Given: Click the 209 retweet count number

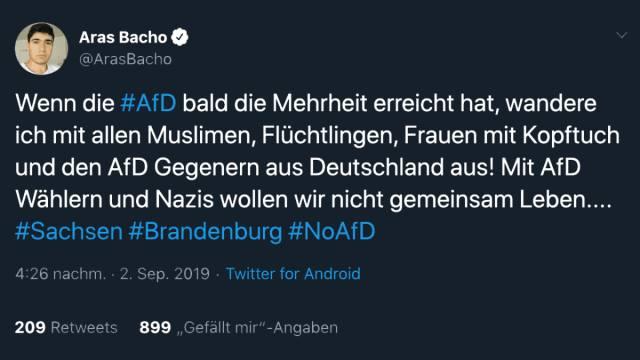Looking at the screenshot, I should pos(30,327).
